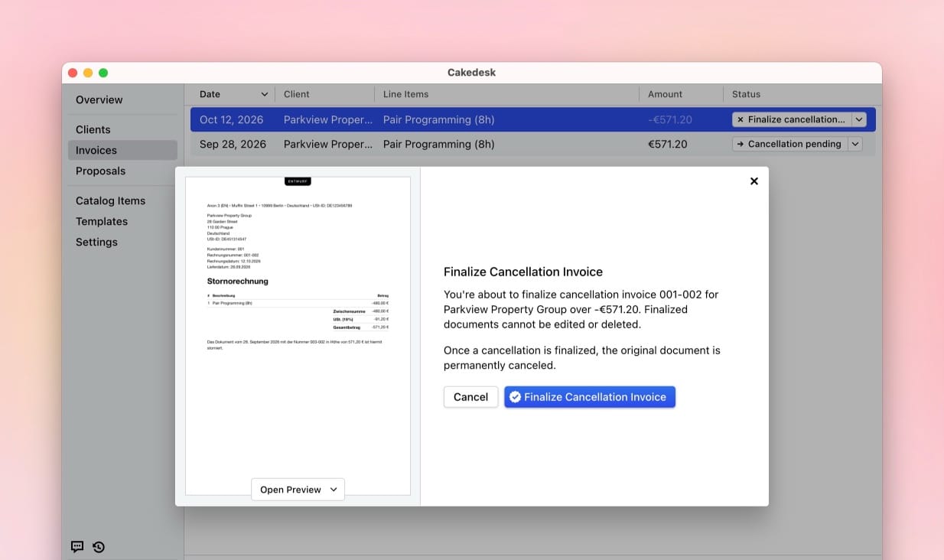Click Parkview client cell in Sep 28 row

[x=328, y=144]
